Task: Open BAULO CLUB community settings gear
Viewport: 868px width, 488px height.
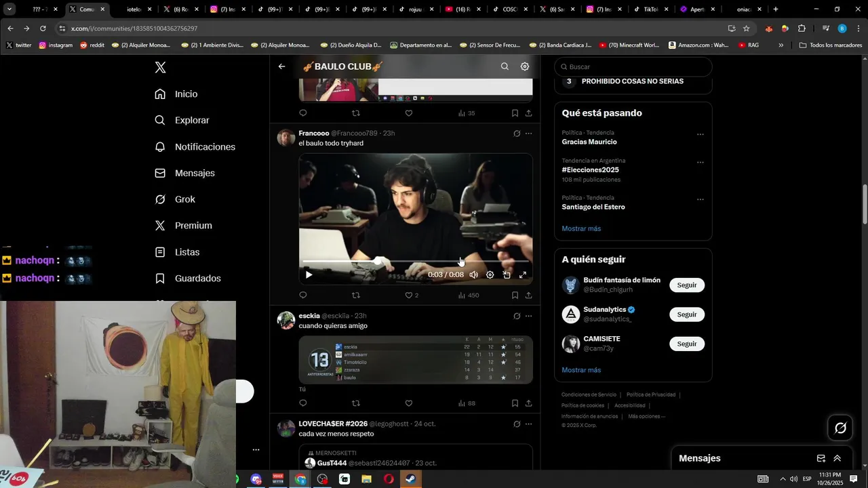Action: click(x=525, y=66)
